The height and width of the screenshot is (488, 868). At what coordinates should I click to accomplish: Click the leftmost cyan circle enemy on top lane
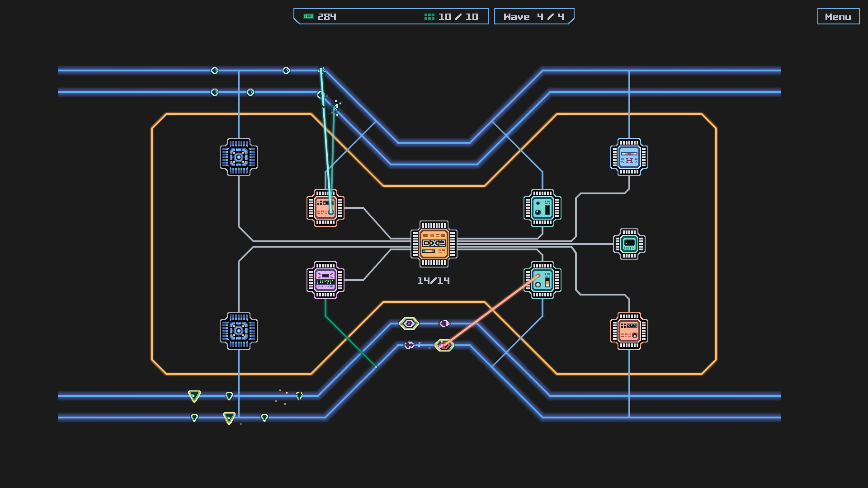click(215, 70)
